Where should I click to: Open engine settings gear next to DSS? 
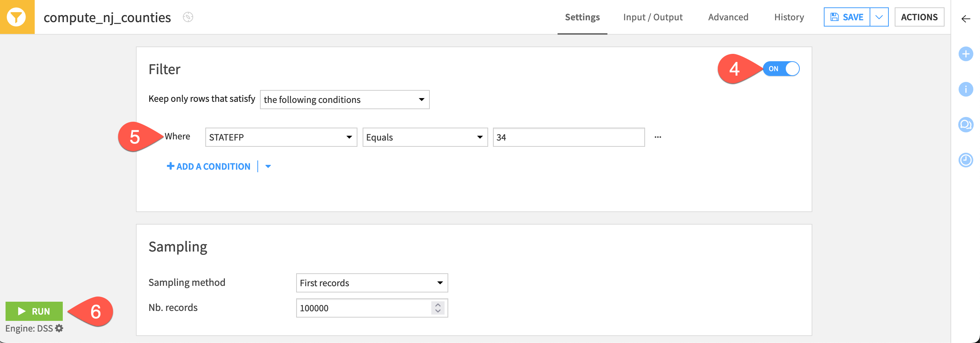(x=59, y=328)
